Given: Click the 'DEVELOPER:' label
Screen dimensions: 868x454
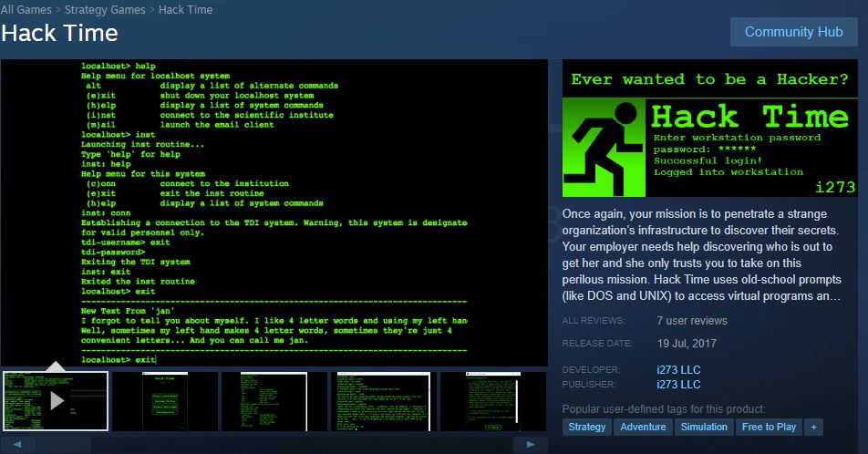Looking at the screenshot, I should (x=591, y=370).
